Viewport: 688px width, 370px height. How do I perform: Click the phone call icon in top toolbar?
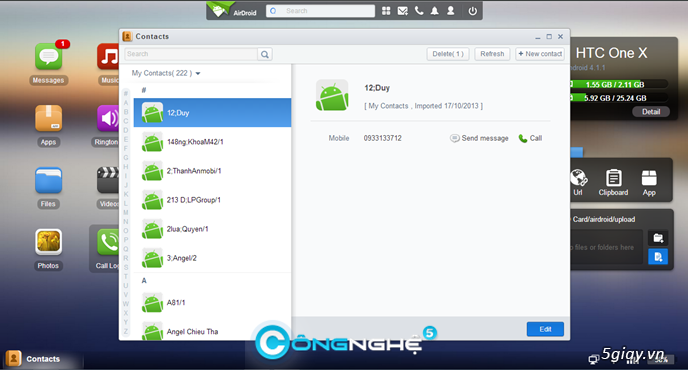click(419, 11)
